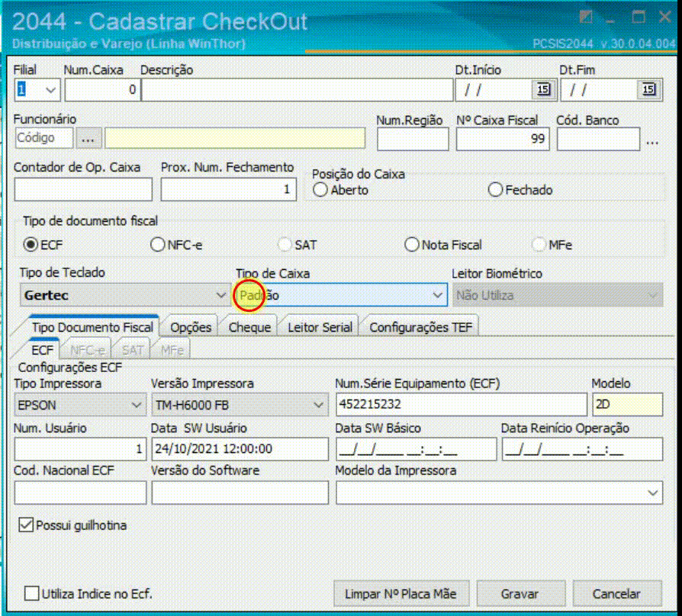Focus the Descrição text field
The height and width of the screenshot is (616, 682).
[298, 90]
